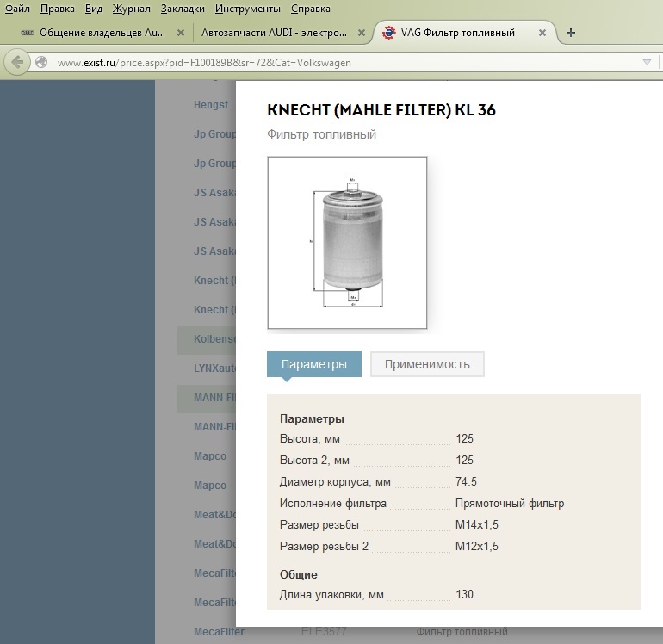
Task: Click the browser back arrow button
Action: tap(15, 62)
